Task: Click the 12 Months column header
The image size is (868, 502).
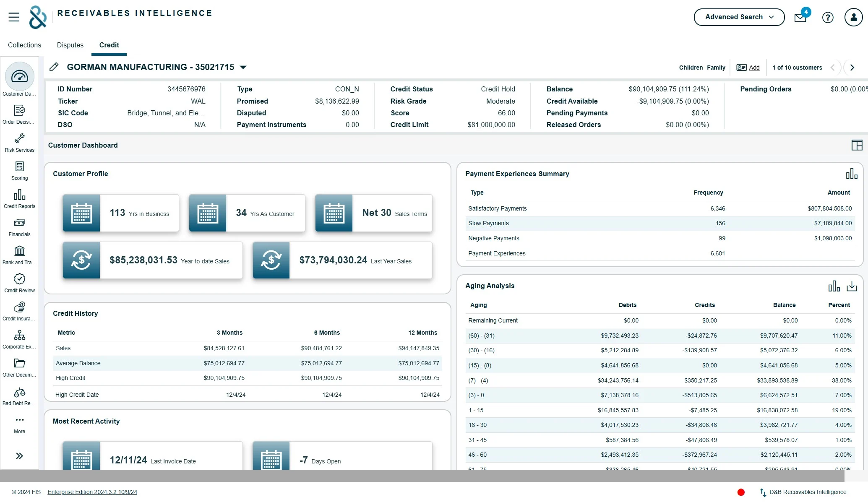Action: pos(422,333)
